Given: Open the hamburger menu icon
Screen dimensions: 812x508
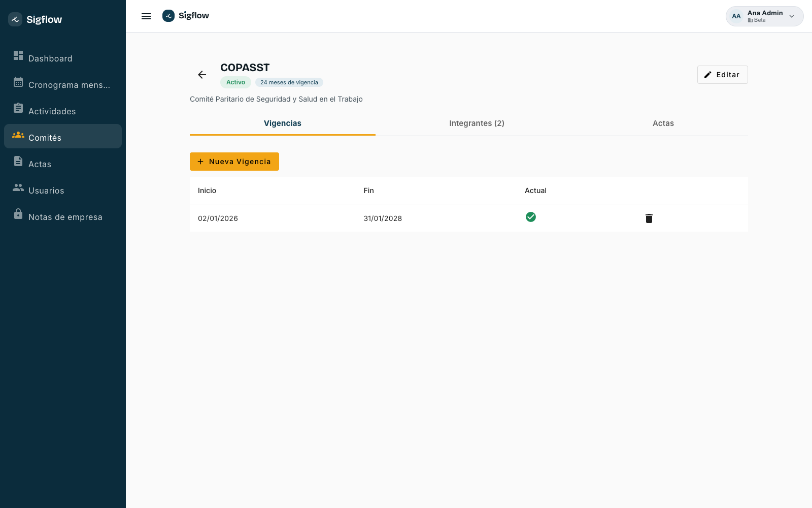Looking at the screenshot, I should pos(146,16).
